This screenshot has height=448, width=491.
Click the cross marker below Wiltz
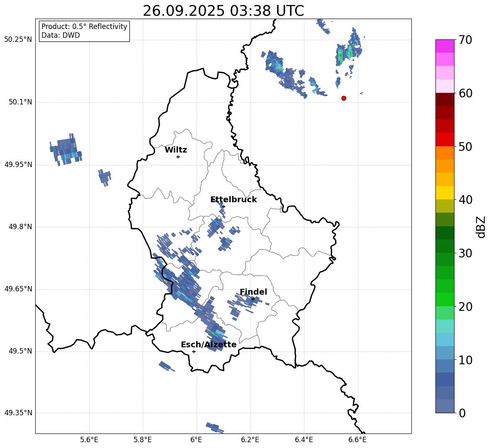pyautogui.click(x=178, y=157)
